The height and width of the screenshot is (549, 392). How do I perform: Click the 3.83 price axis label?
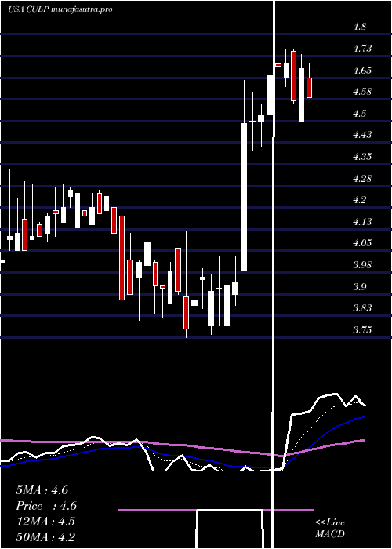(x=362, y=308)
